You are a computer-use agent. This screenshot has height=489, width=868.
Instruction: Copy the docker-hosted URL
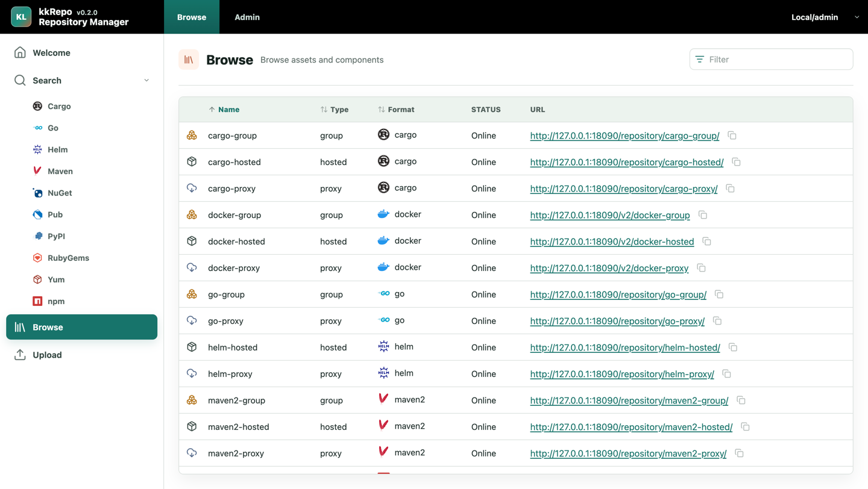(706, 241)
